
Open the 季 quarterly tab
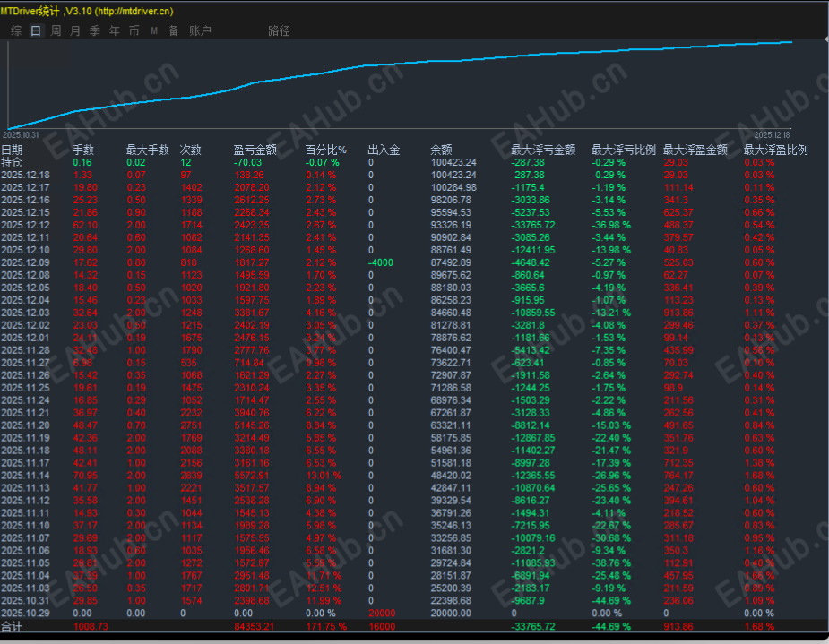pos(95,31)
